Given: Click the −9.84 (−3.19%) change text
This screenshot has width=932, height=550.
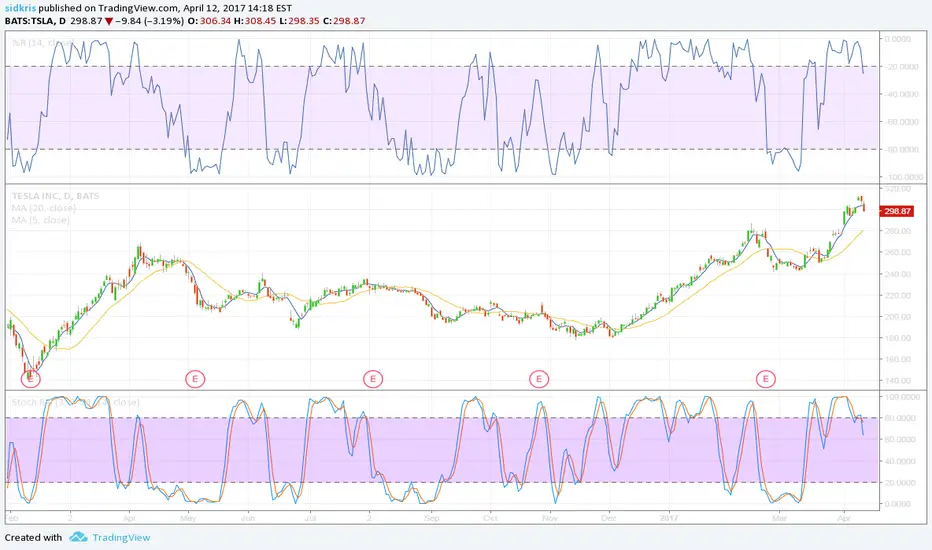Looking at the screenshot, I should click(150, 21).
